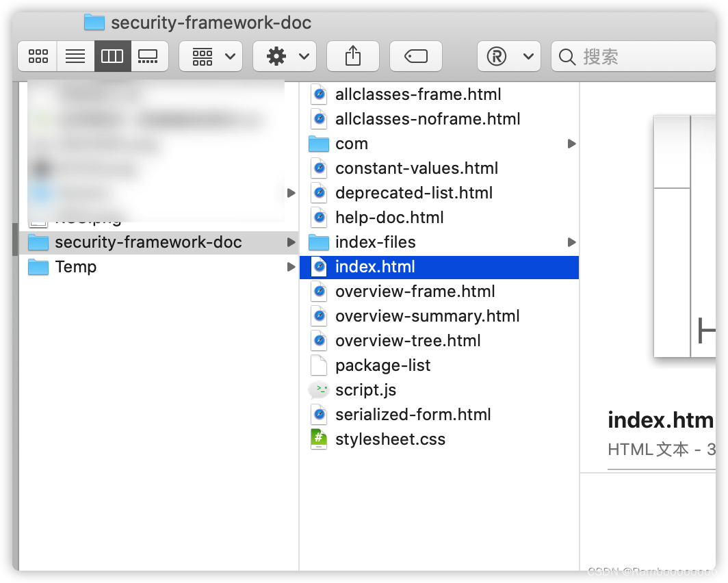Click the icon of overview-summary.html

(x=319, y=316)
